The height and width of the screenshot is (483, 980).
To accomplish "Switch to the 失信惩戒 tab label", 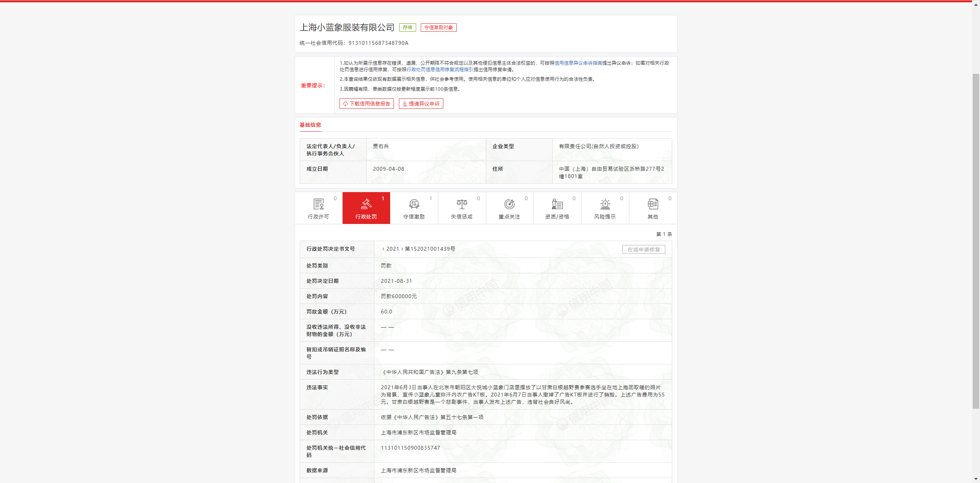I will (x=462, y=217).
